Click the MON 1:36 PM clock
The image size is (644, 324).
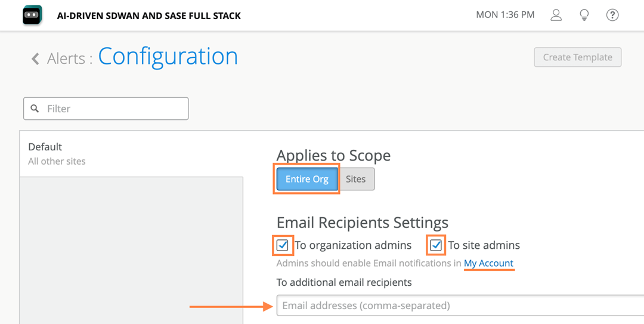pyautogui.click(x=505, y=15)
